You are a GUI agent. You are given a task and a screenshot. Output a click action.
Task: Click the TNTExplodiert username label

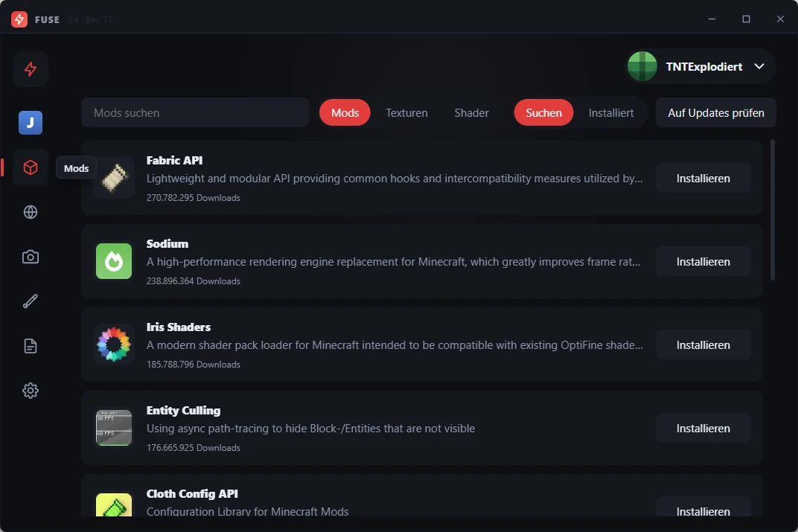(x=704, y=67)
